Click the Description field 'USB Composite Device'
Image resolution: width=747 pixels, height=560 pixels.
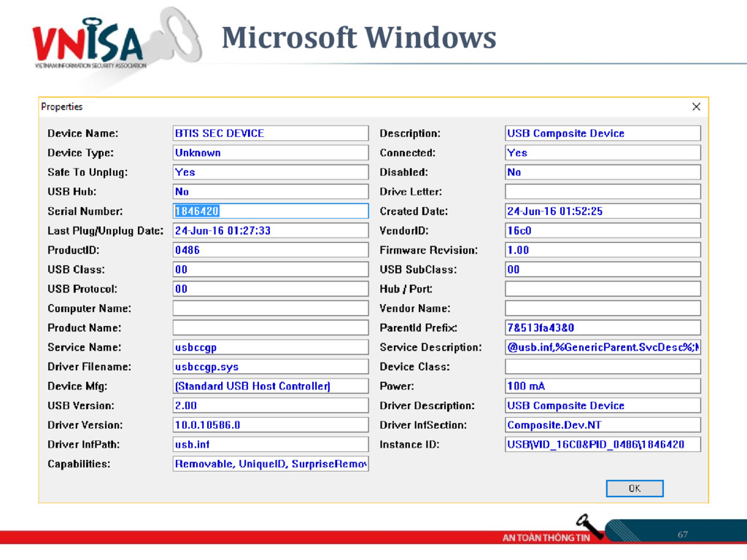[603, 133]
